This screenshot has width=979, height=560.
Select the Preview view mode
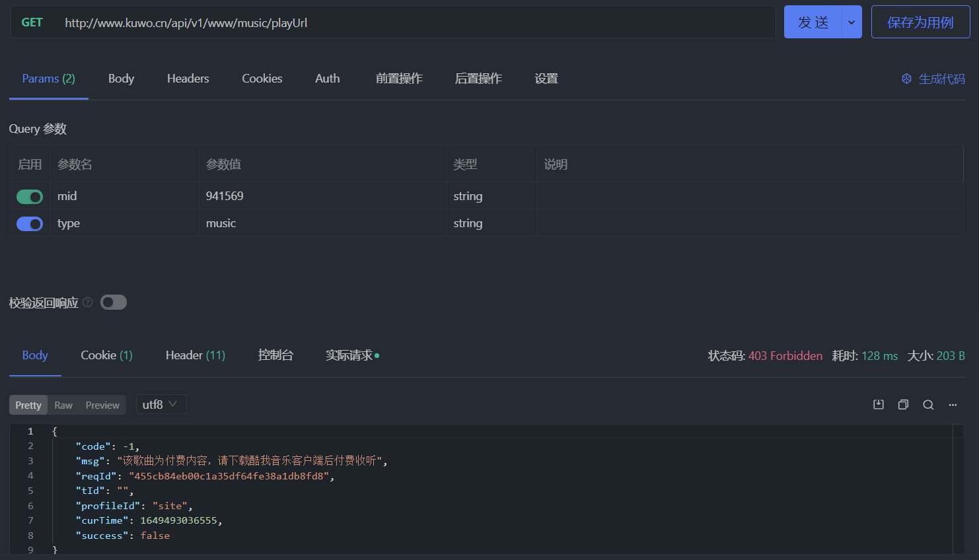pos(102,405)
